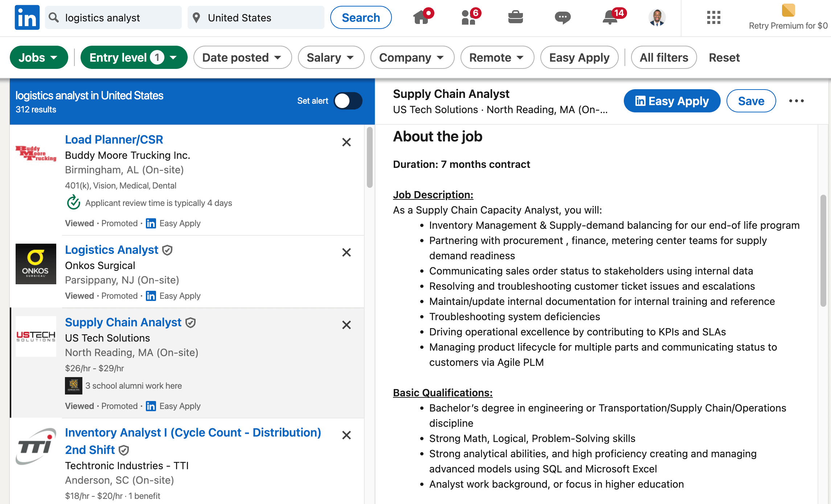This screenshot has height=504, width=831.
Task: Open the Jobs category dropdown
Action: [38, 57]
